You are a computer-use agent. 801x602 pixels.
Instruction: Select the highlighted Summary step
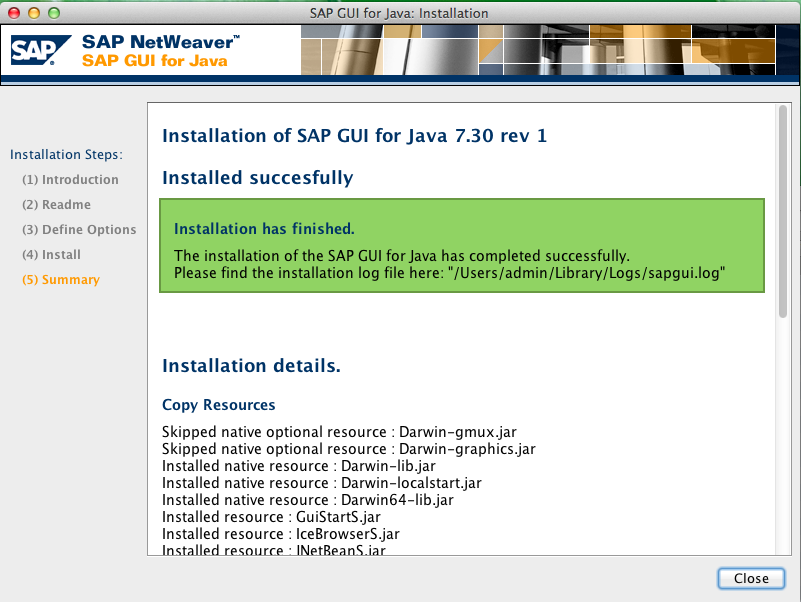pyautogui.click(x=61, y=280)
